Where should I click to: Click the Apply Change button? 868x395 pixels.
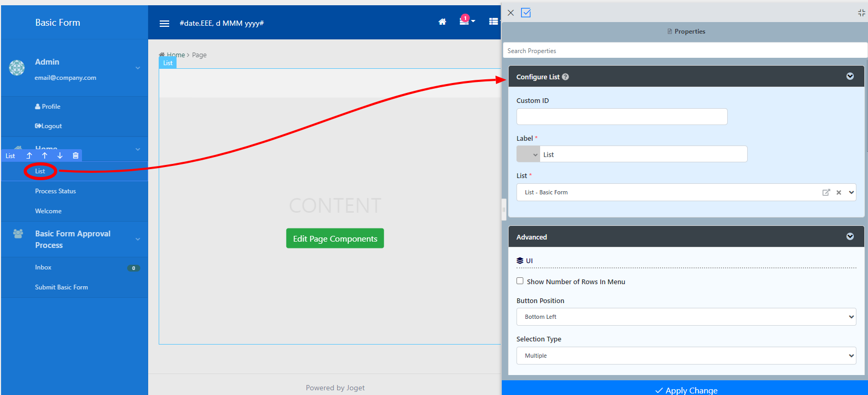point(685,389)
